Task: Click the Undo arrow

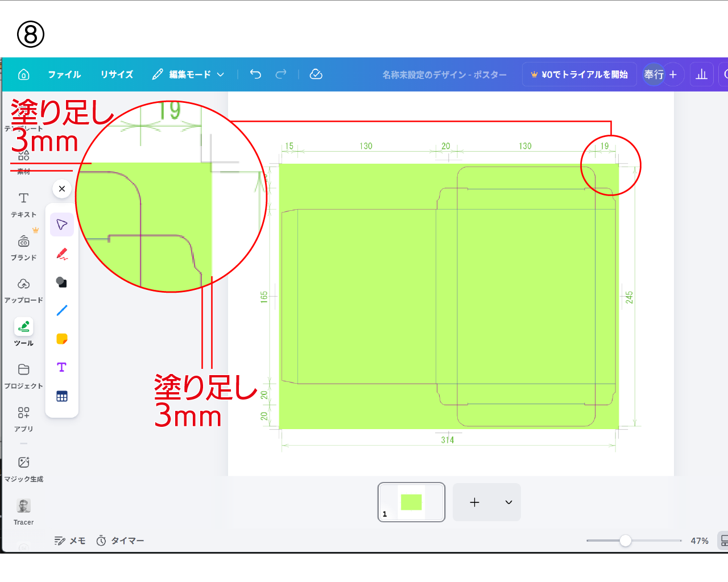Action: 255,74
